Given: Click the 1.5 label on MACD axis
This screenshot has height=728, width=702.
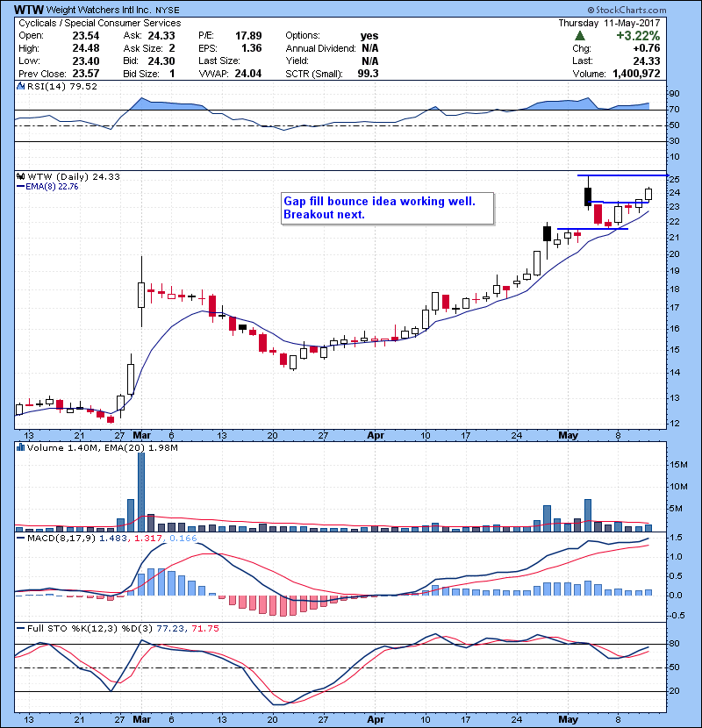Looking at the screenshot, I should pyautogui.click(x=676, y=538).
